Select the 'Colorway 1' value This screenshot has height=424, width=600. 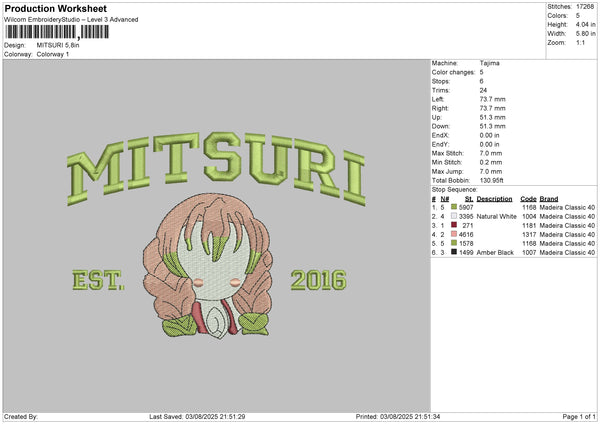point(53,54)
